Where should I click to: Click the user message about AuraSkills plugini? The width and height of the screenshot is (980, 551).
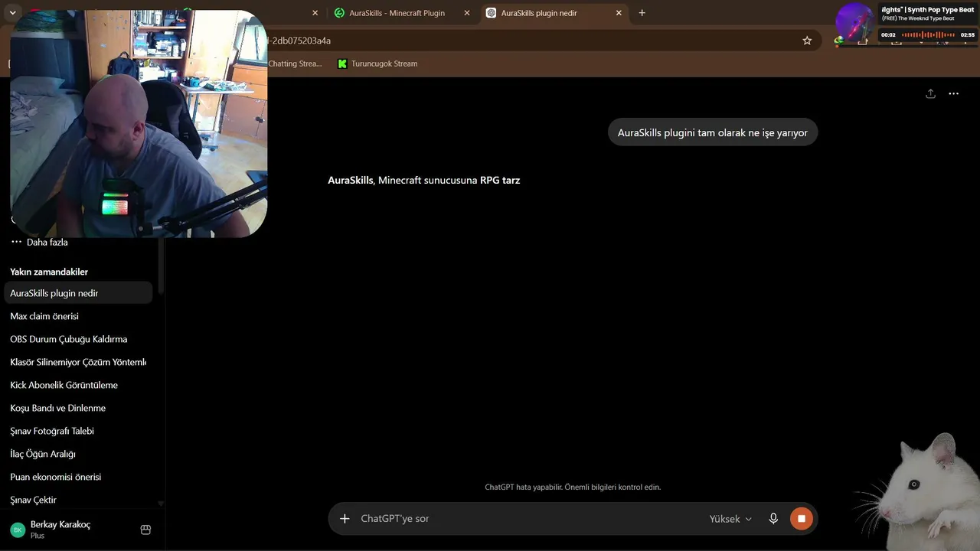713,132
